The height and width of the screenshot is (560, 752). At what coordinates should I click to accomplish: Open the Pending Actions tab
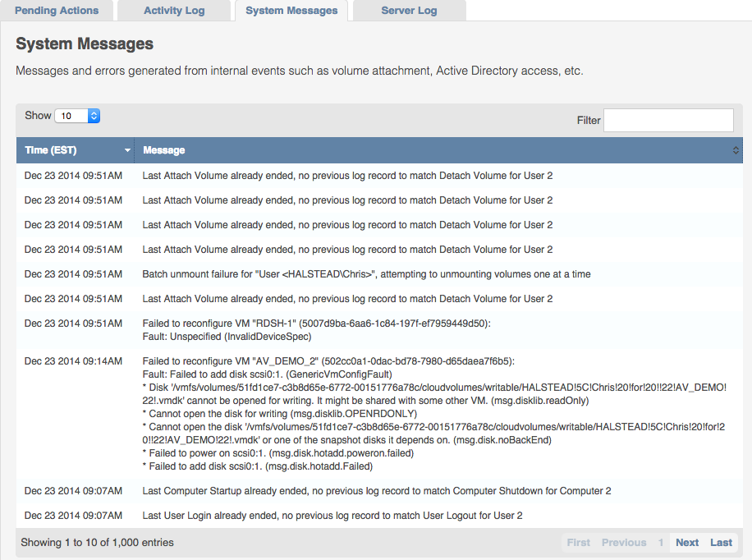click(57, 11)
